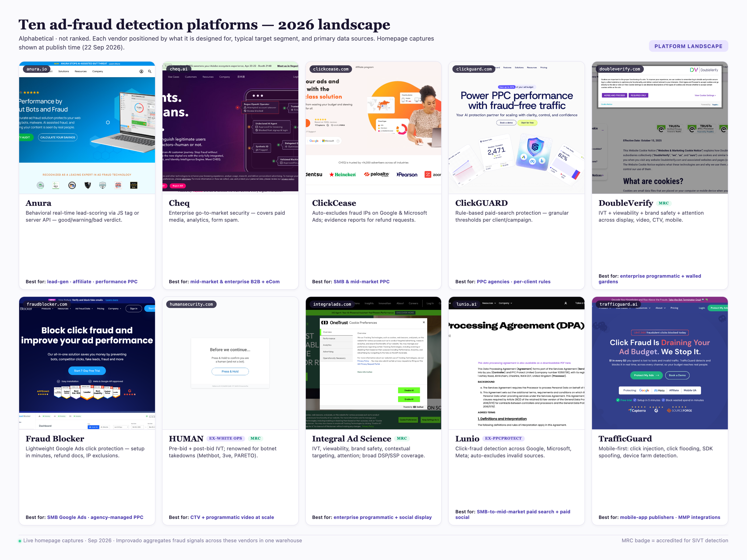Click REQUIRED ONLY on DoubleVerify
Image resolution: width=747 pixels, height=560 pixels.
pyautogui.click(x=638, y=95)
